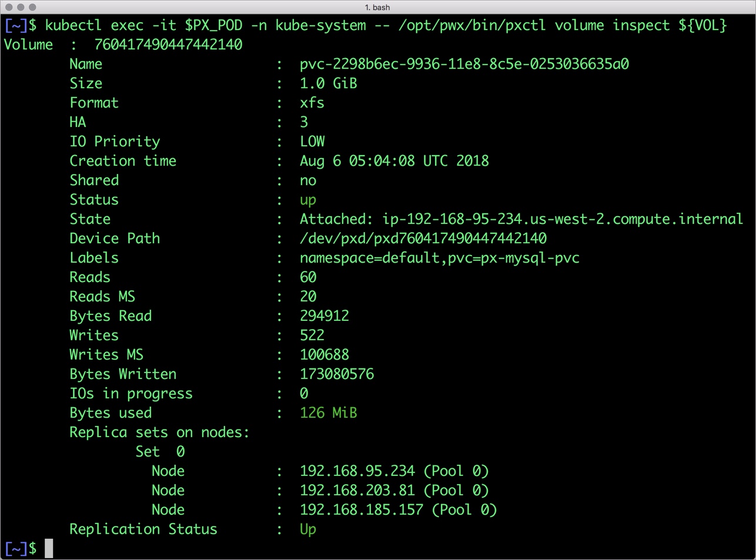The width and height of the screenshot is (756, 560).
Task: Click the zoom window button
Action: click(x=32, y=7)
